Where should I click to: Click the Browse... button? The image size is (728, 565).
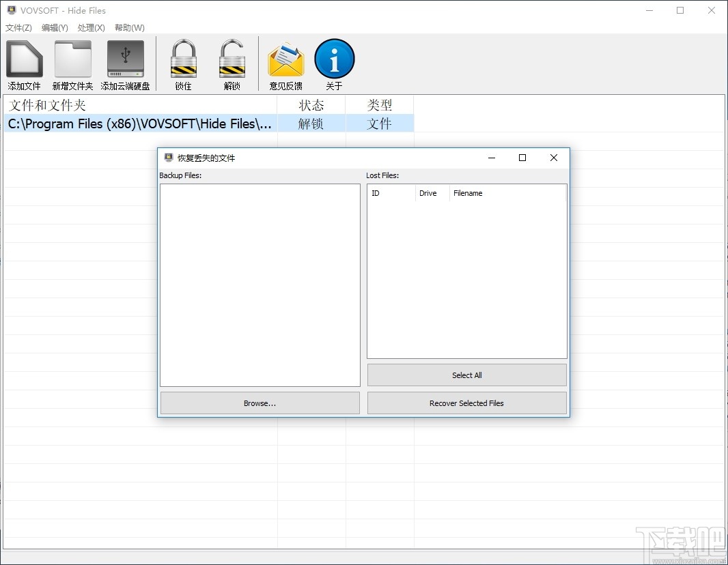(x=260, y=403)
